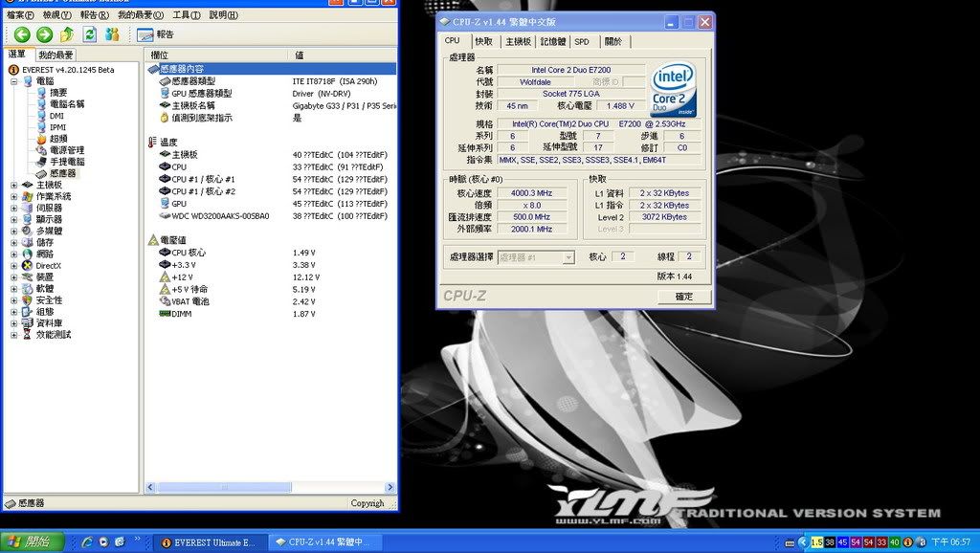Select the 感應器 sensor item in the tree
This screenshot has height=553, width=980.
62,173
